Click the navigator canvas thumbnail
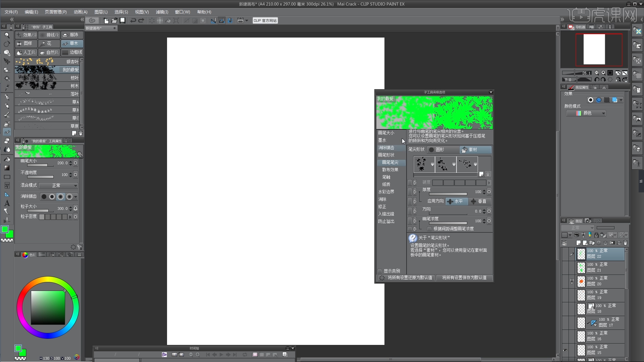644x362 pixels. tap(594, 49)
